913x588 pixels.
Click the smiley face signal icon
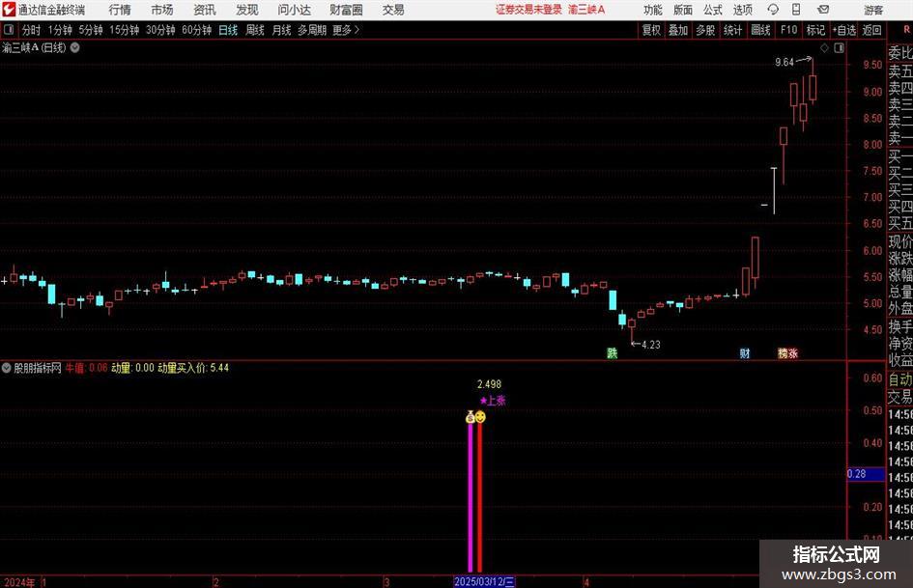(x=480, y=417)
